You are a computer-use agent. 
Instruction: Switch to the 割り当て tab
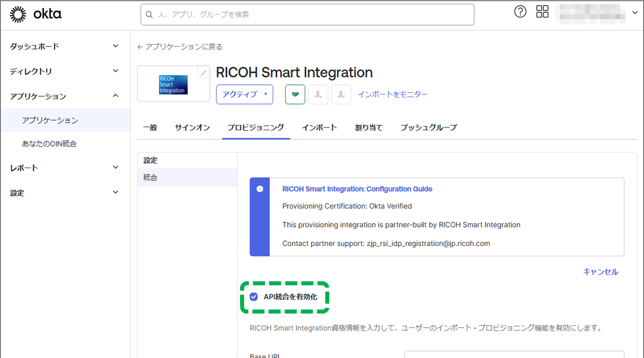[369, 128]
